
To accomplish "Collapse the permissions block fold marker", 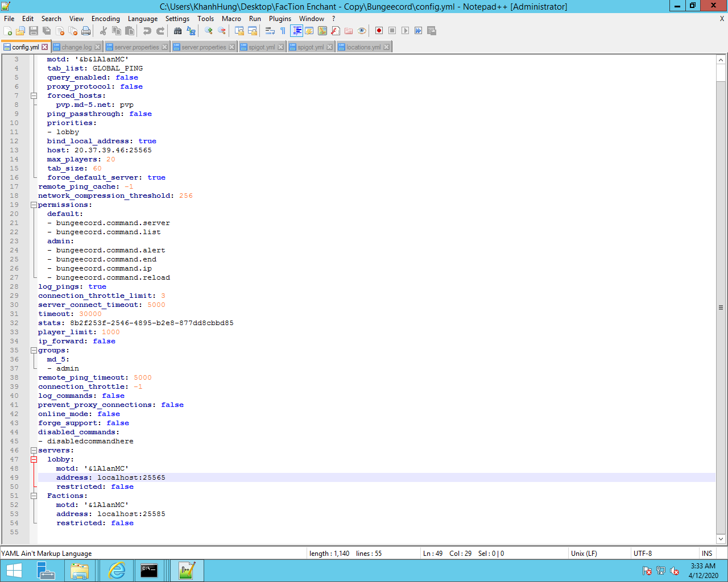I will [34, 205].
